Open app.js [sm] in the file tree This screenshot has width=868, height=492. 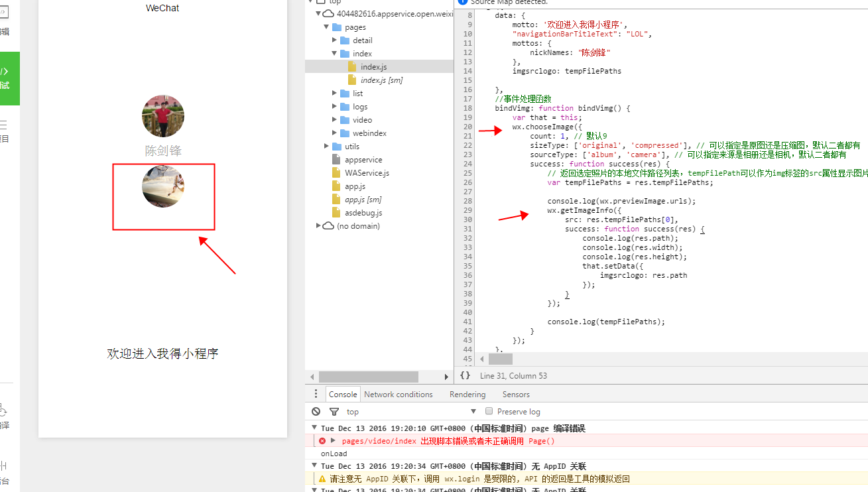pos(363,200)
